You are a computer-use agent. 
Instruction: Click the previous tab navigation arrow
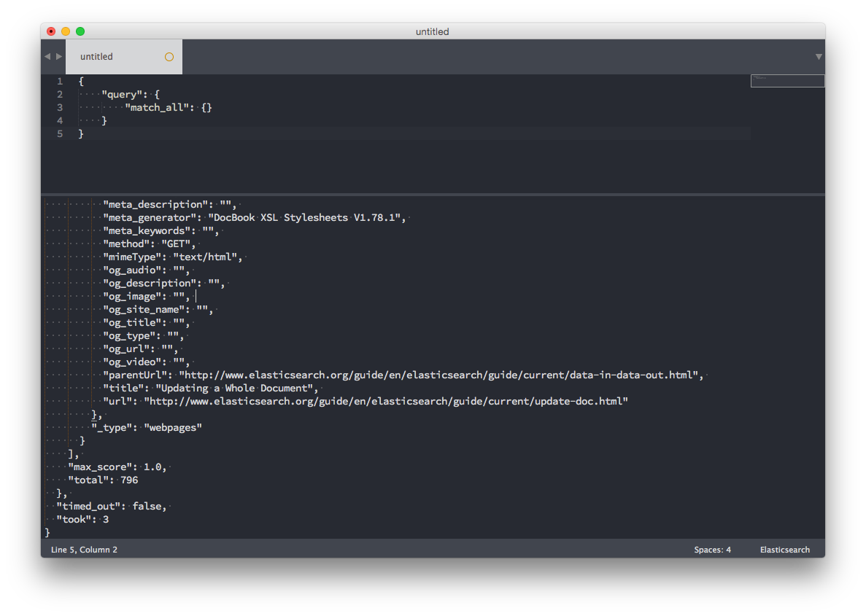click(47, 56)
